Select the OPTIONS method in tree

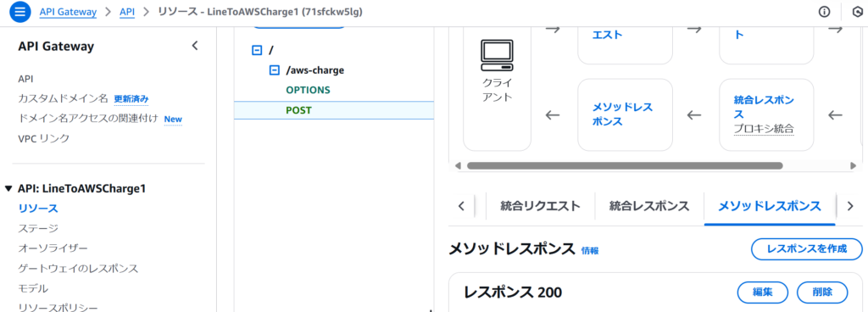click(308, 90)
